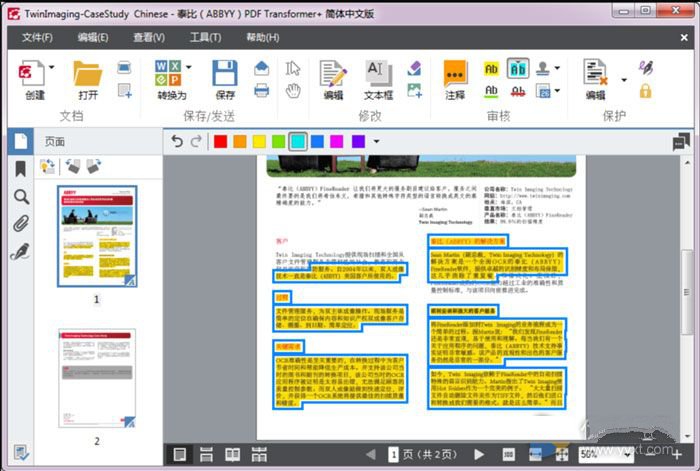The width and height of the screenshot is (700, 471).
Task: Save the document with the 保存 floppy icon
Action: pyautogui.click(x=225, y=73)
